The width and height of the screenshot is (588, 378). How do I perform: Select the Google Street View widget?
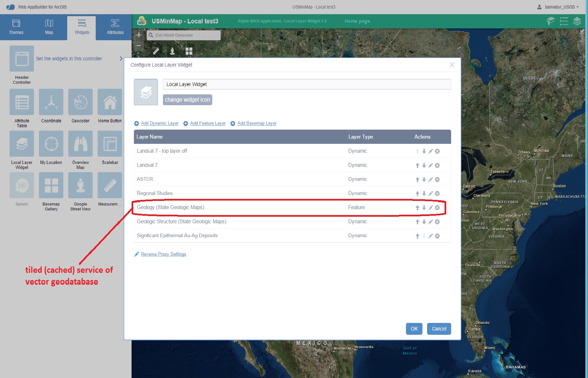(80, 185)
